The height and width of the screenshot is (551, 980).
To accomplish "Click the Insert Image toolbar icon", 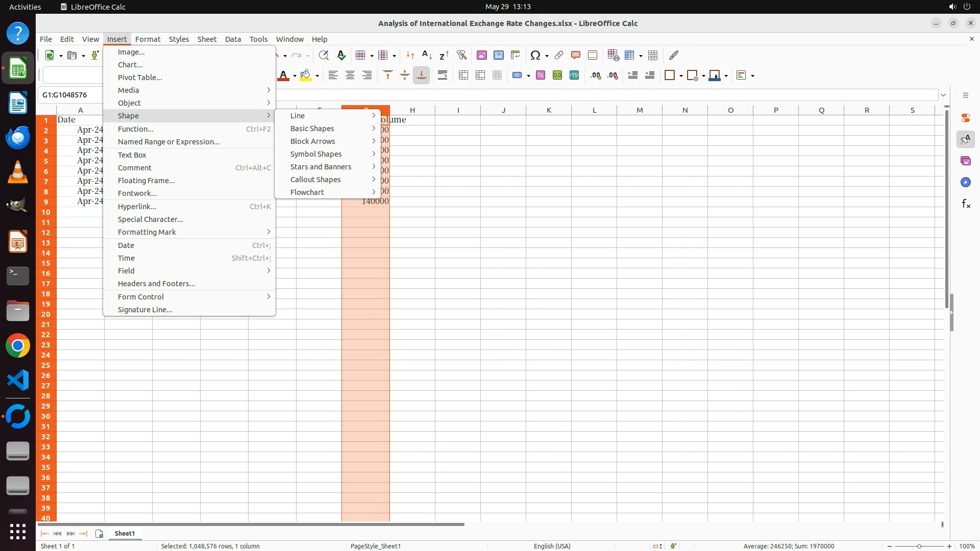I will (x=481, y=55).
